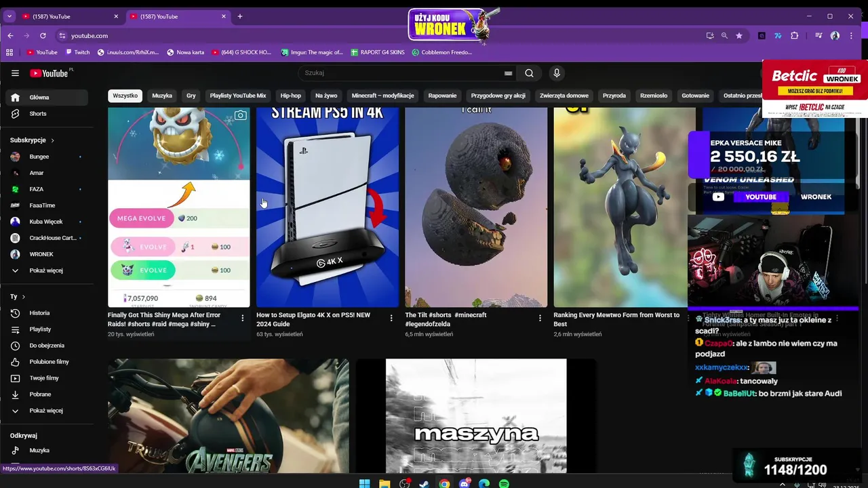The width and height of the screenshot is (868, 488).
Task: Open options for Elgato 4K X video
Action: 391,318
